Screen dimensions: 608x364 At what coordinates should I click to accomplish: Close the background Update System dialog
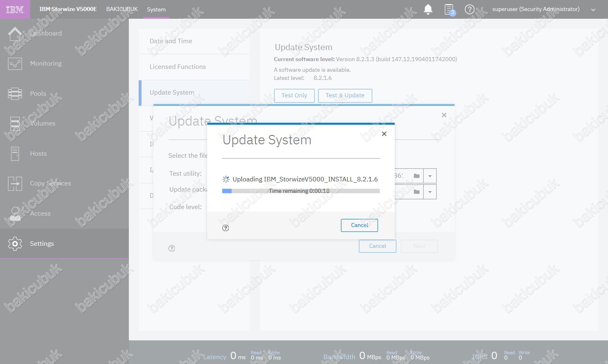[x=444, y=115]
